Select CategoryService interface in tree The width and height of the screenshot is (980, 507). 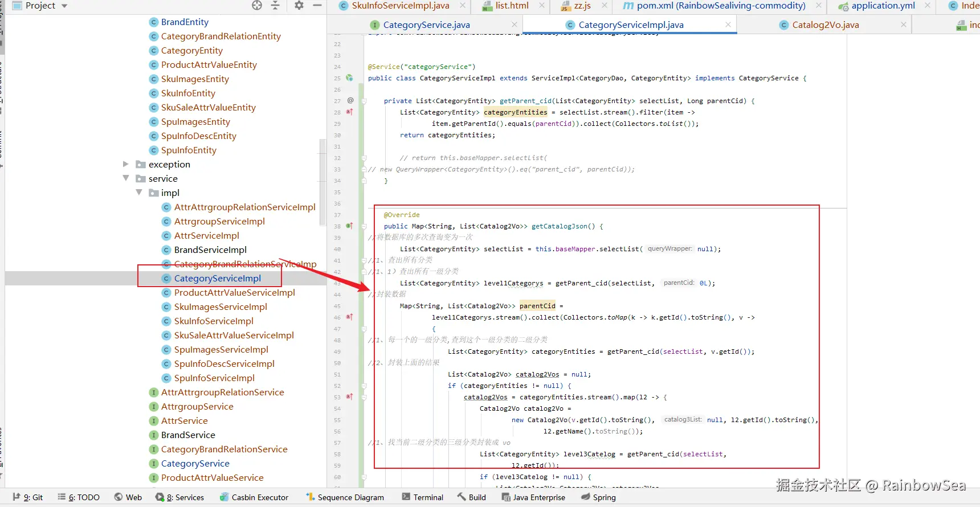(x=195, y=463)
